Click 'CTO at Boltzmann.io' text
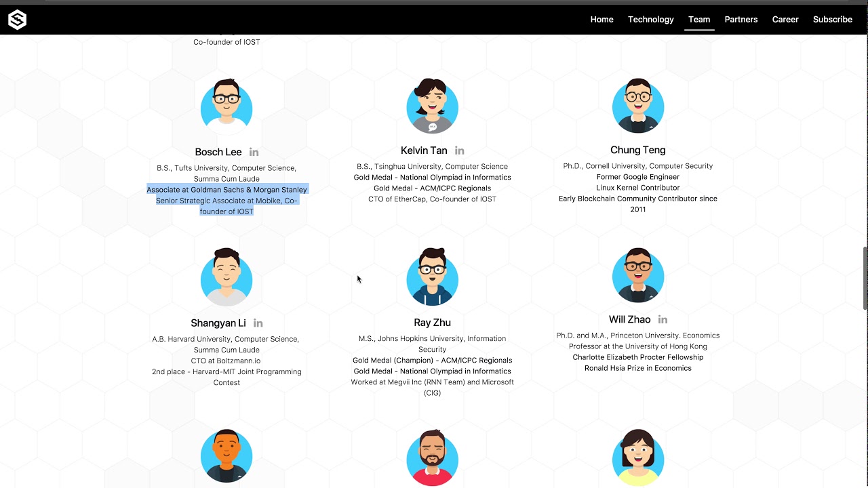Viewport: 868px width, 488px height. (x=226, y=361)
